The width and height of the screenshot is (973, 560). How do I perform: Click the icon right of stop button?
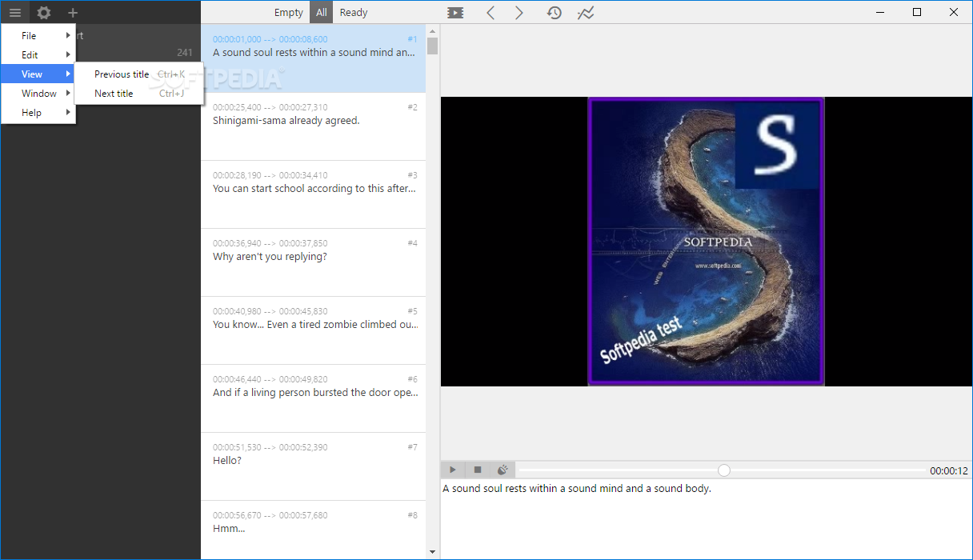(503, 470)
